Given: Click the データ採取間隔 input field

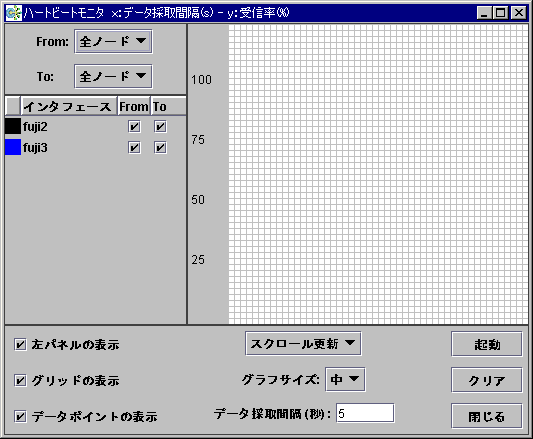Looking at the screenshot, I should 365,413.
